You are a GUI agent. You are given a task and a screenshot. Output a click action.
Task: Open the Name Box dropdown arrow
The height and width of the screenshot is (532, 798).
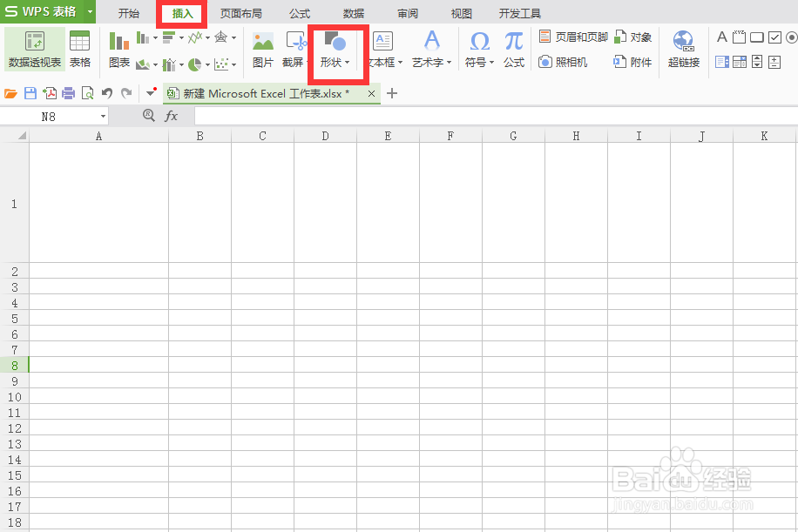point(103,117)
